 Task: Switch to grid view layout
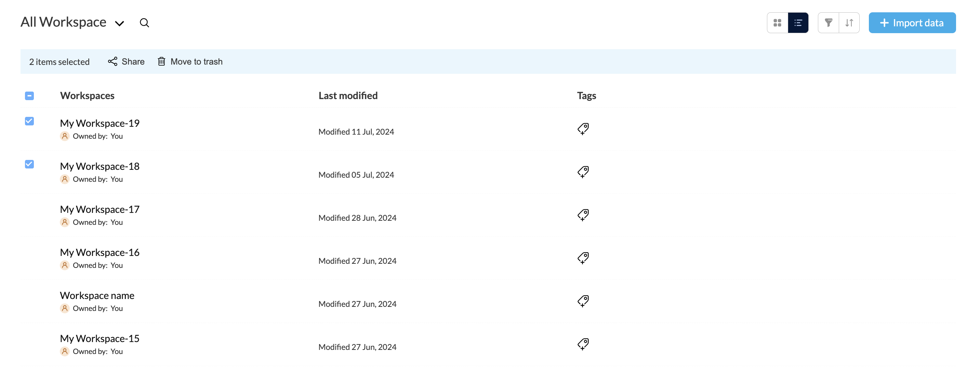click(777, 23)
